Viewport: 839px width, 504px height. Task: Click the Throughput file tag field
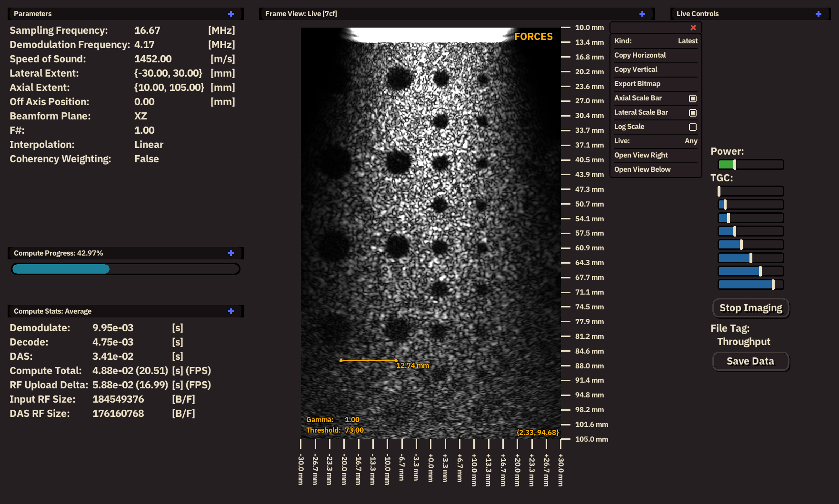(x=743, y=342)
